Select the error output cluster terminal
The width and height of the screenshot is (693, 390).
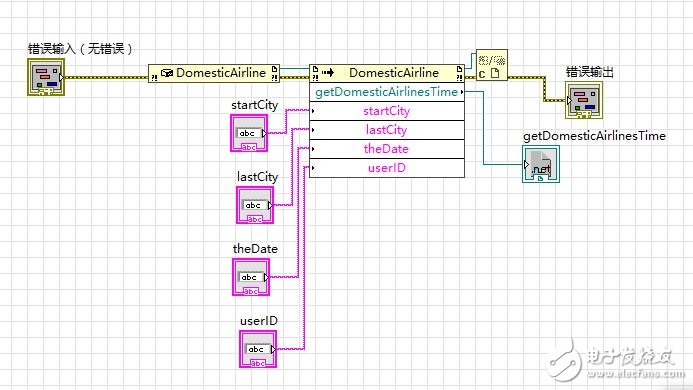tap(583, 100)
